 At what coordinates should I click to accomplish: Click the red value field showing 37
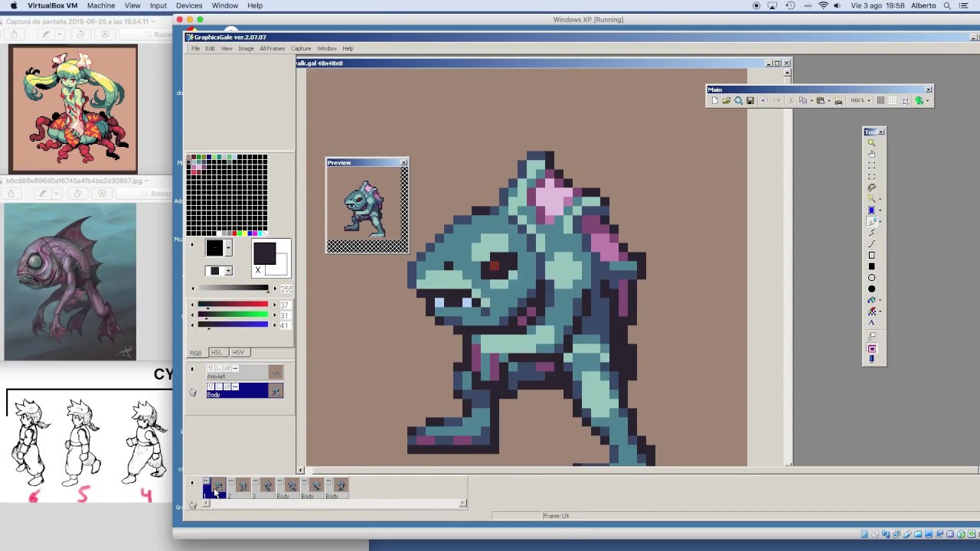pyautogui.click(x=286, y=305)
